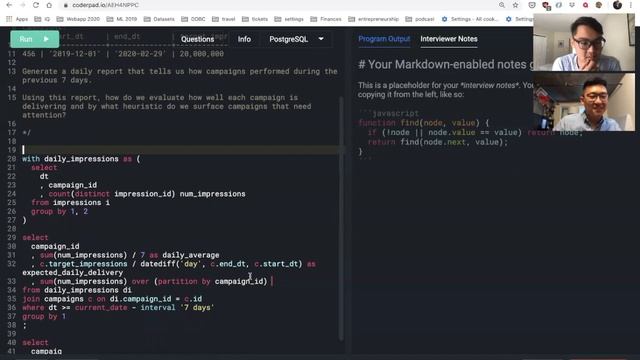Open the ML 2019 bookmark folder
This screenshot has height=360, width=640.
[x=122, y=19]
